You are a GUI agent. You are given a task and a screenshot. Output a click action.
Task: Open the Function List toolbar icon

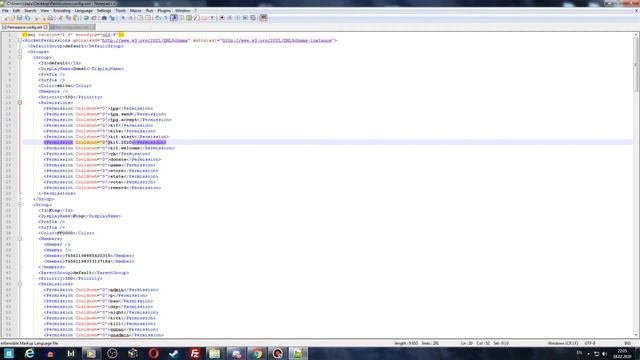click(196, 18)
